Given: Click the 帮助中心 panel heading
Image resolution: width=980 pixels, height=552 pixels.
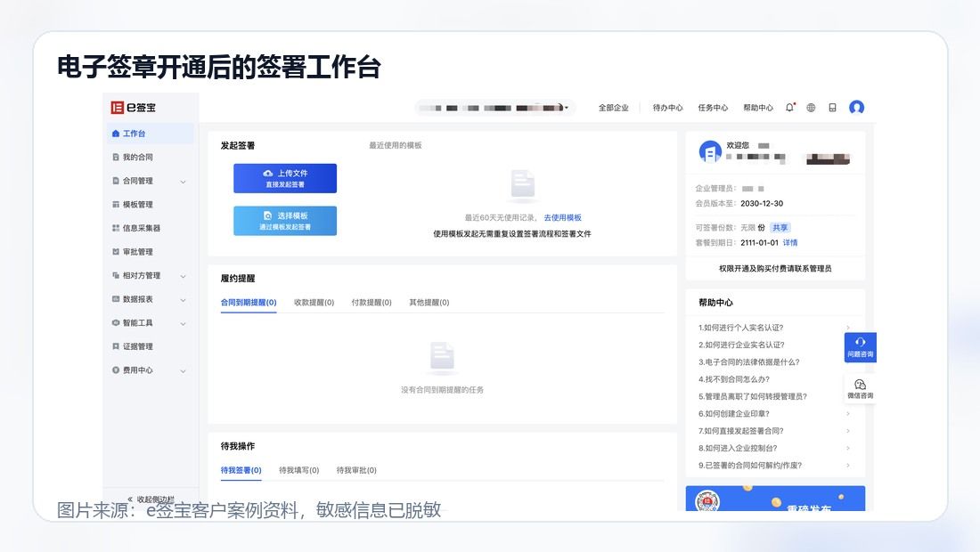Looking at the screenshot, I should point(715,303).
